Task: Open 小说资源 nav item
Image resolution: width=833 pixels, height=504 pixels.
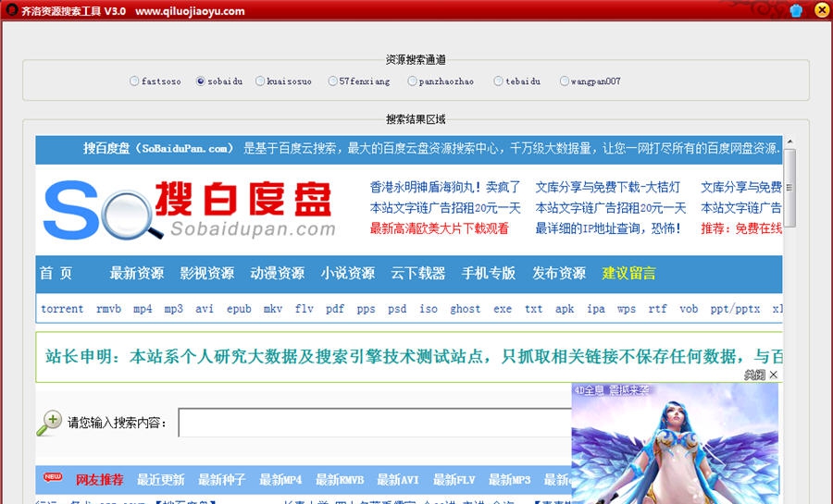Action: tap(347, 273)
